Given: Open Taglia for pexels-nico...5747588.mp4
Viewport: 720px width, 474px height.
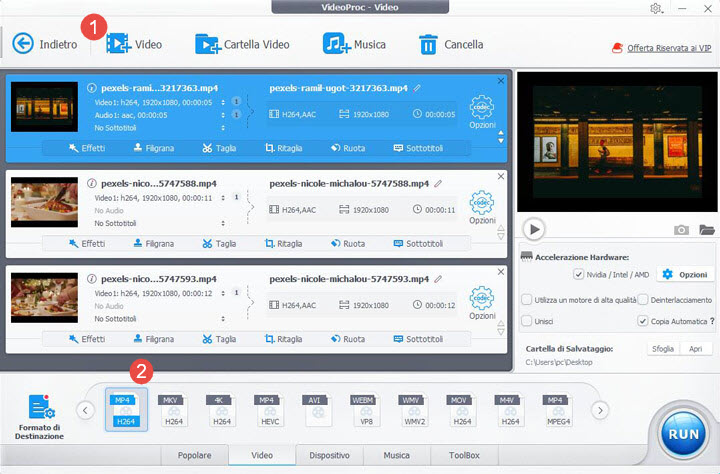Looking at the screenshot, I should point(219,243).
